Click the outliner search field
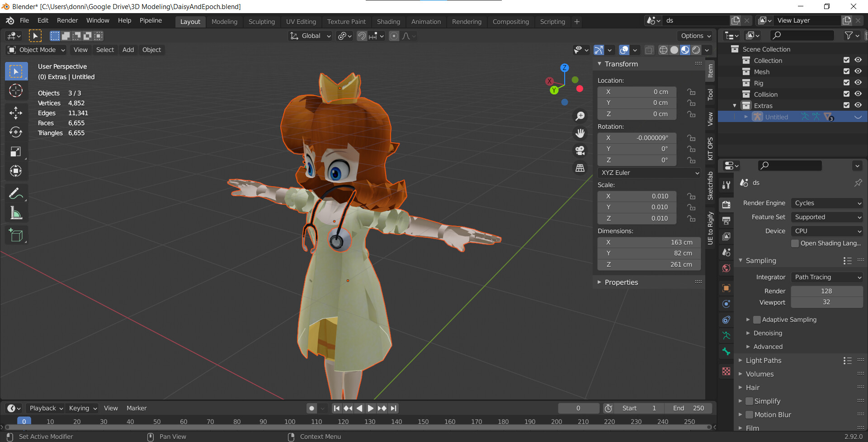Screen dimensions: 868x442 pyautogui.click(x=802, y=35)
